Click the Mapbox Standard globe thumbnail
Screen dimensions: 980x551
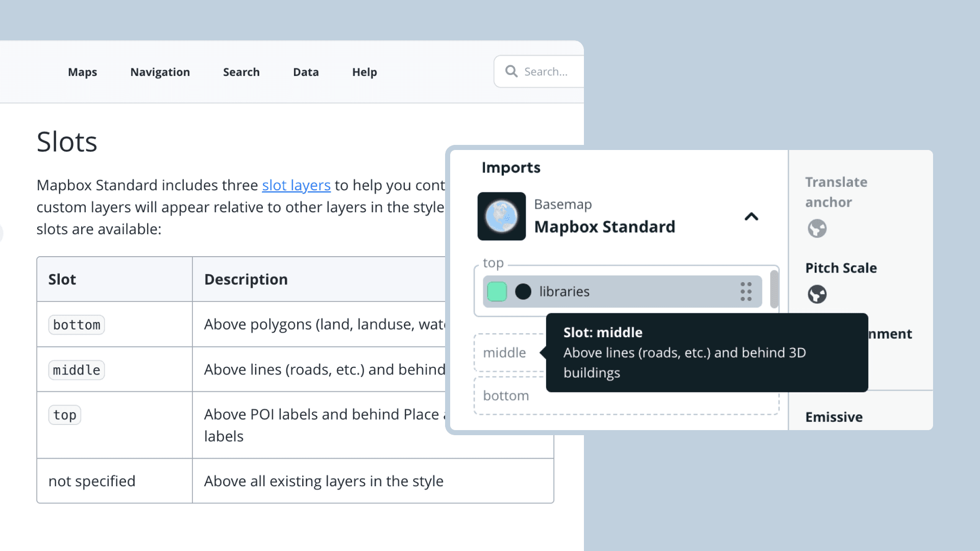[501, 216]
